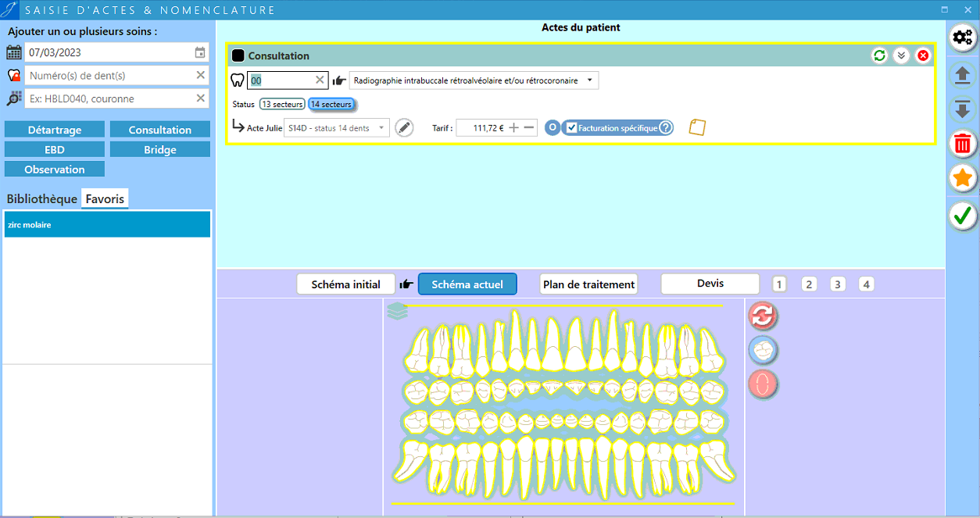
Task: Click the layers icon above the dental chart
Action: tap(398, 311)
